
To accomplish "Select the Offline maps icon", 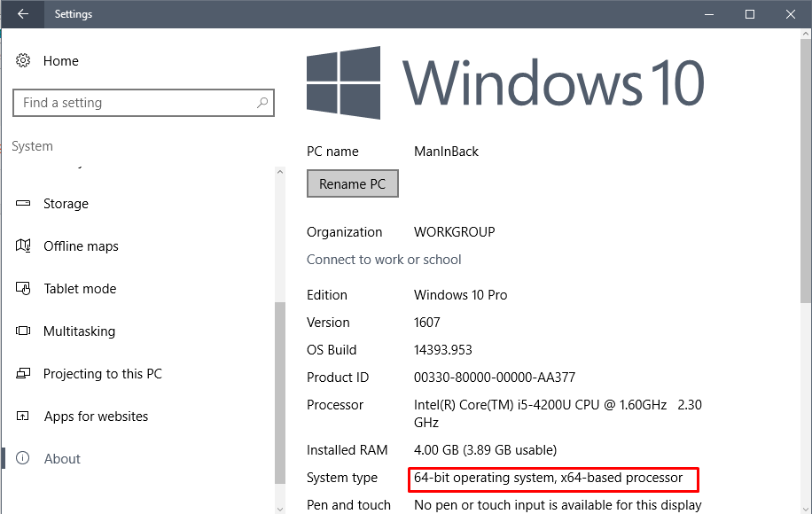I will click(x=23, y=245).
